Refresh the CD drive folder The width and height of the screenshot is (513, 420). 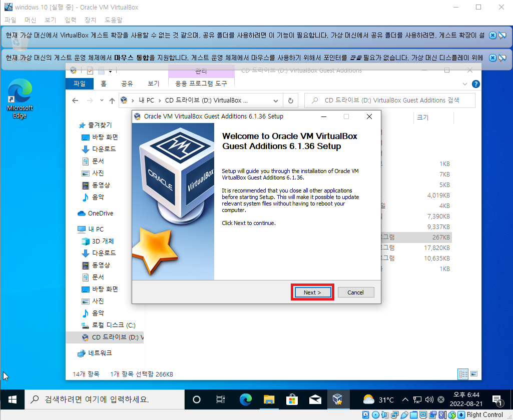point(290,100)
